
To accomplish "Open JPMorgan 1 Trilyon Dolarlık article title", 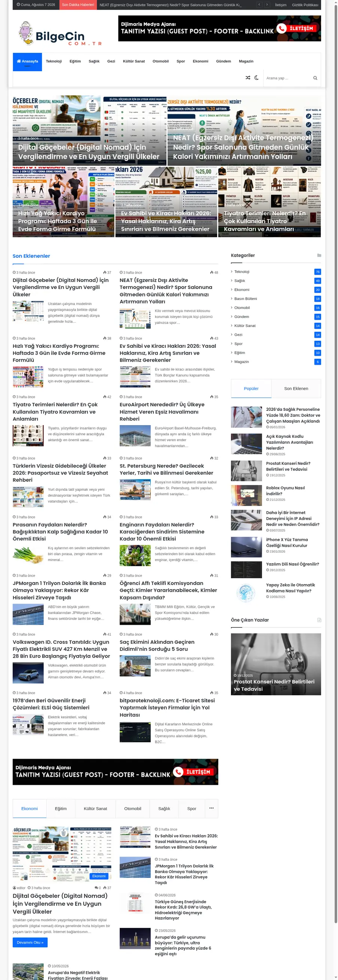I will [x=59, y=590].
